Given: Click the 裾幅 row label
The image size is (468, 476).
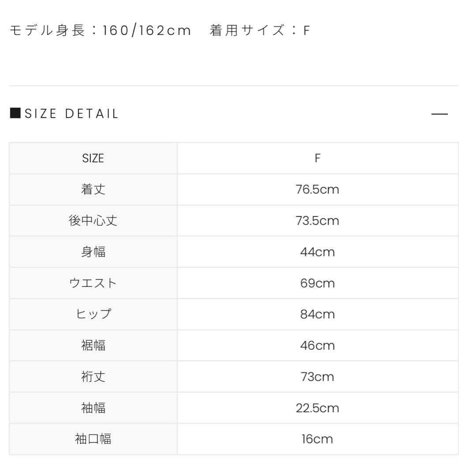Looking at the screenshot, I should [93, 346].
